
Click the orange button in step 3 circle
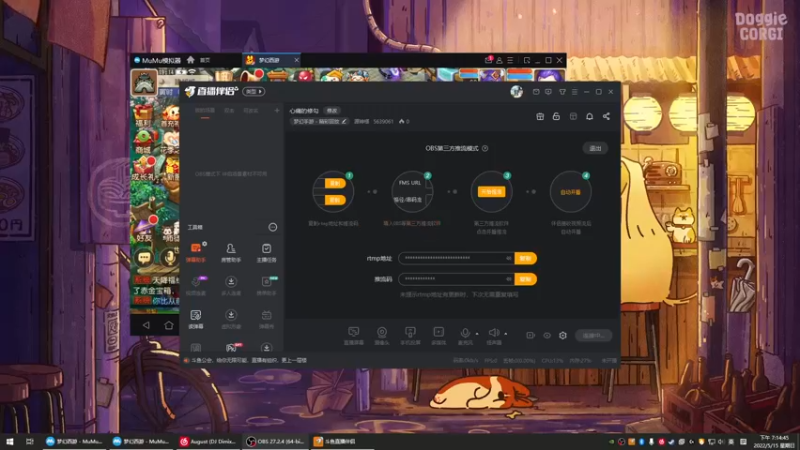pyautogui.click(x=491, y=192)
